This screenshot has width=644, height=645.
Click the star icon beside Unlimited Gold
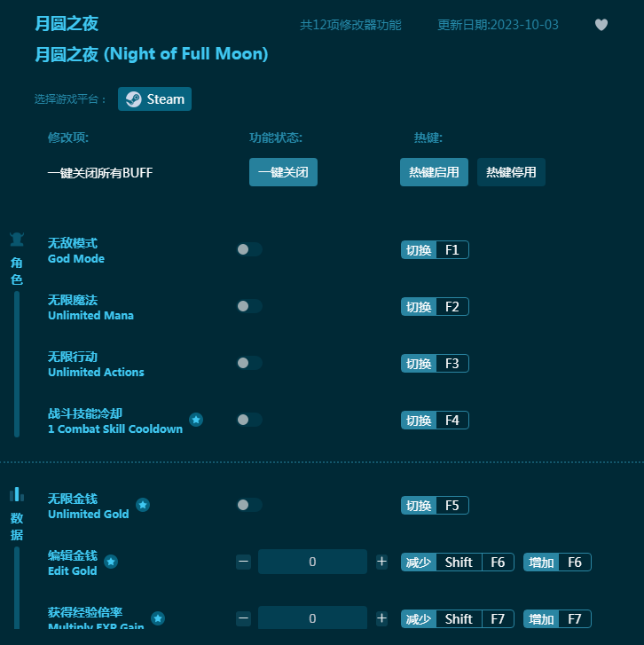[143, 505]
